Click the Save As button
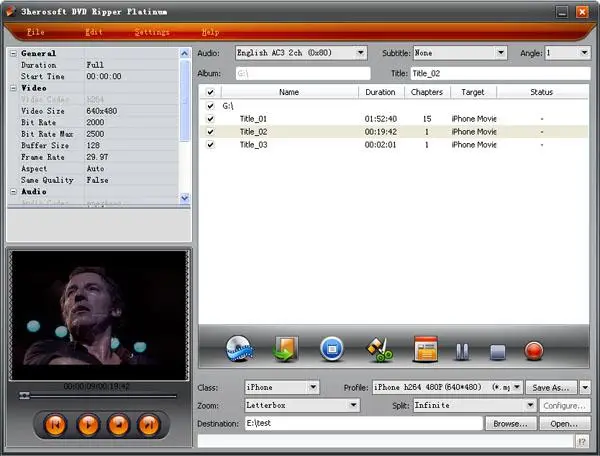The width and height of the screenshot is (600, 456). coord(551,388)
